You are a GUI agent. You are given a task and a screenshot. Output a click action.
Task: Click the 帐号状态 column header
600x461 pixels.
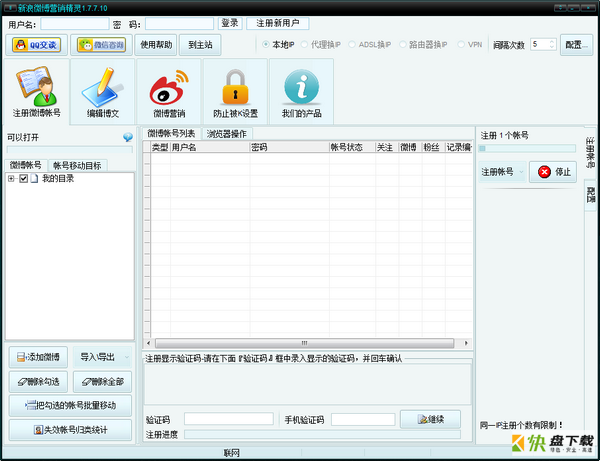(352, 147)
